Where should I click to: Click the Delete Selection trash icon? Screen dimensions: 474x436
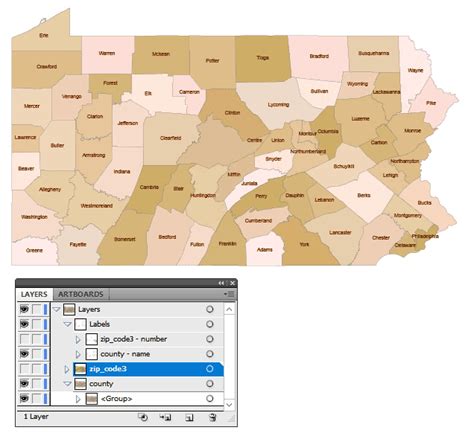[213, 417]
